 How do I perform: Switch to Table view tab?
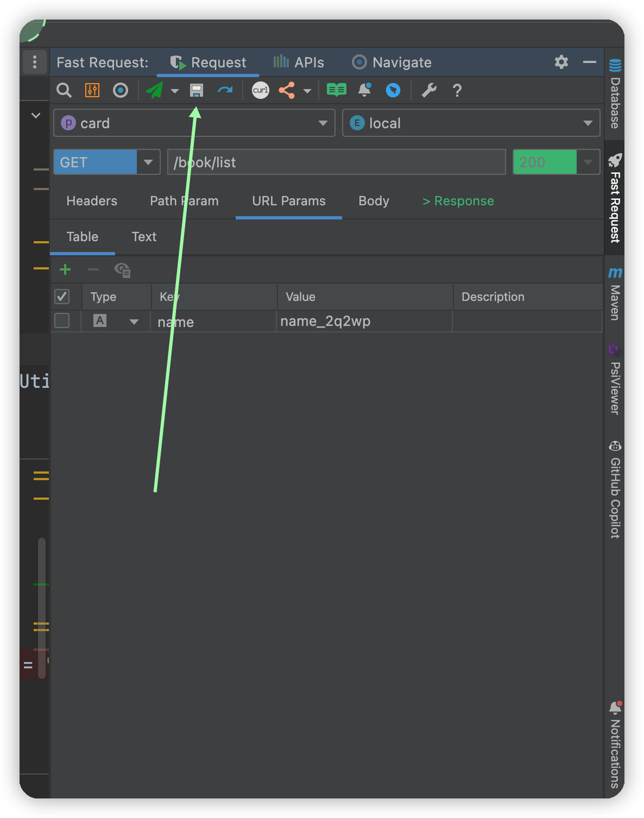(83, 237)
